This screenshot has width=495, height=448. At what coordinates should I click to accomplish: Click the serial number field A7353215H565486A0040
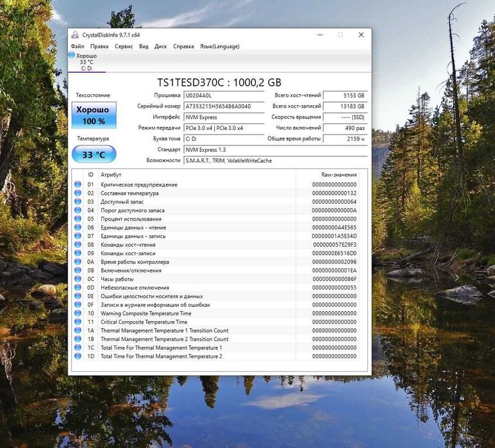[x=224, y=106]
